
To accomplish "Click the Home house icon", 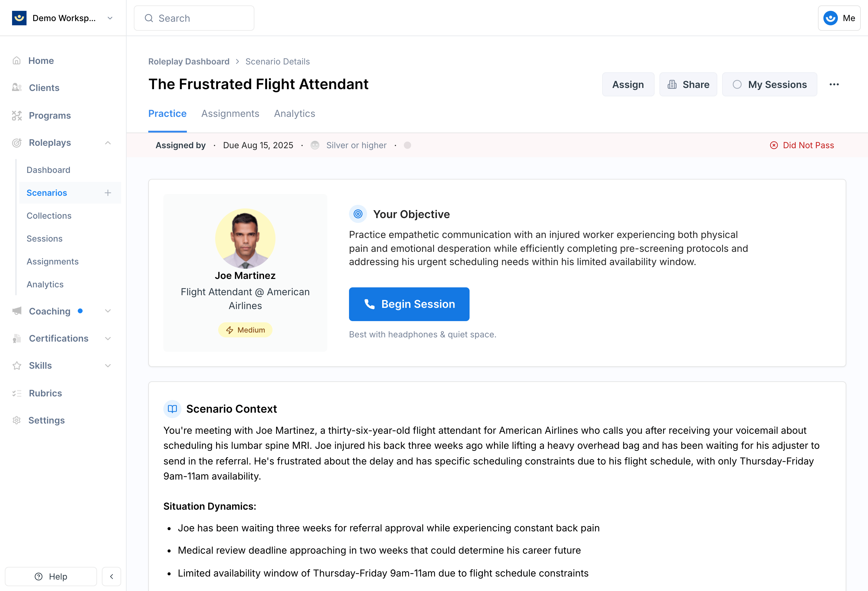I will 17,61.
